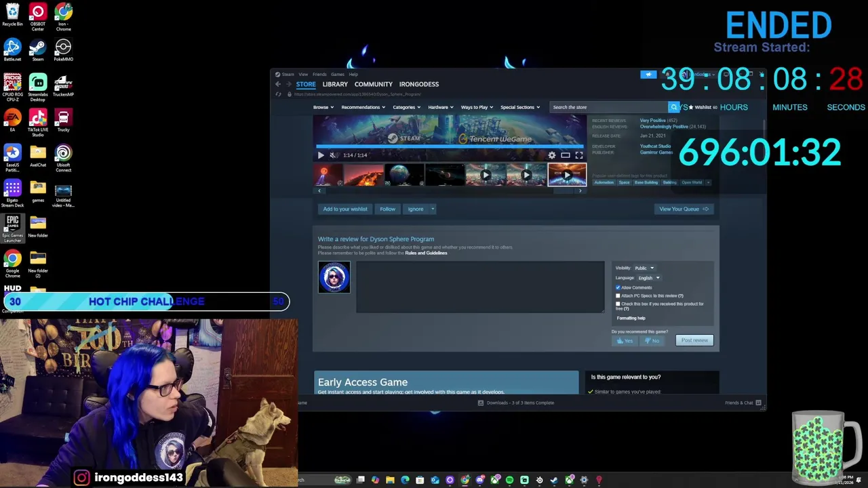The image size is (868, 488).
Task: Click the review text area
Action: [x=480, y=287]
